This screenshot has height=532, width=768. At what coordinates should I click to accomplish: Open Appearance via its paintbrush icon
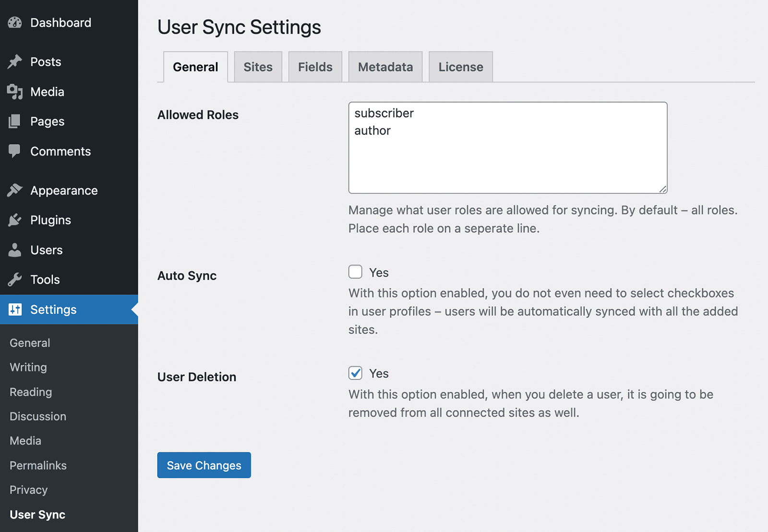(x=15, y=191)
